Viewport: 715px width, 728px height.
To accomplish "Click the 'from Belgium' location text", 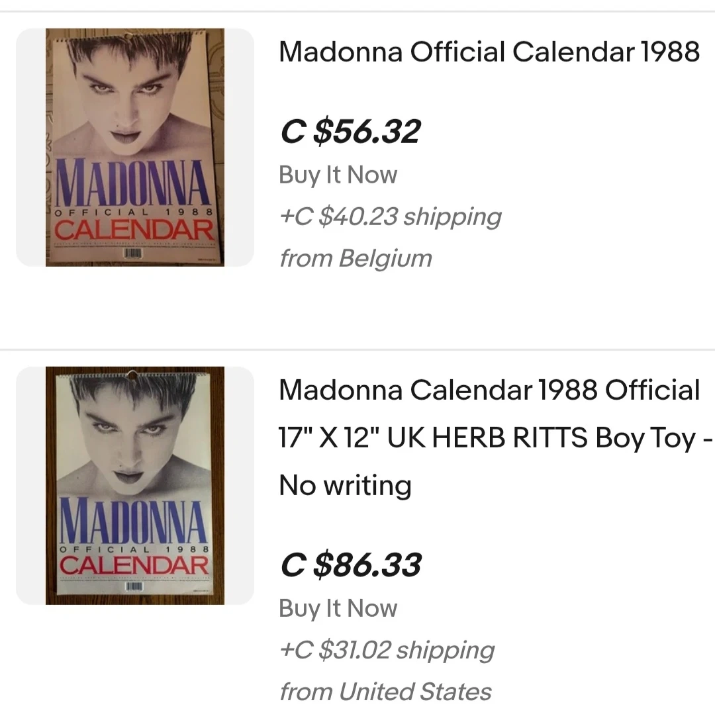I will pos(356,258).
